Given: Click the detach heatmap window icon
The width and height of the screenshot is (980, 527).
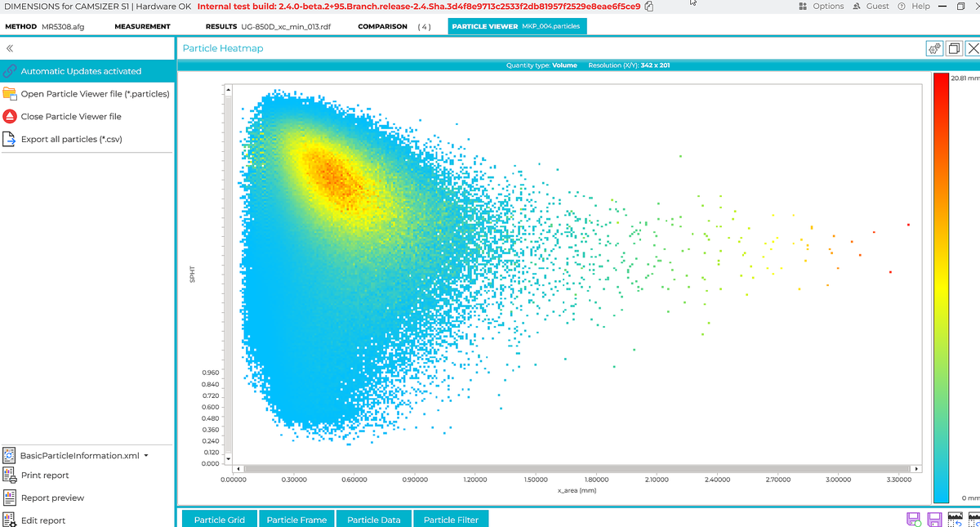Looking at the screenshot, I should (953, 49).
